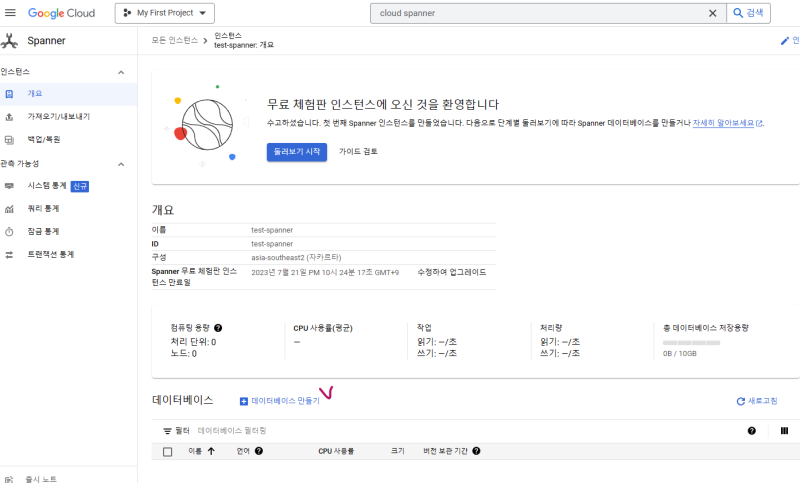Image resolution: width=800 pixels, height=483 pixels.
Task: Click the help icon beside 컴퓨팅 용량
Action: point(218,328)
